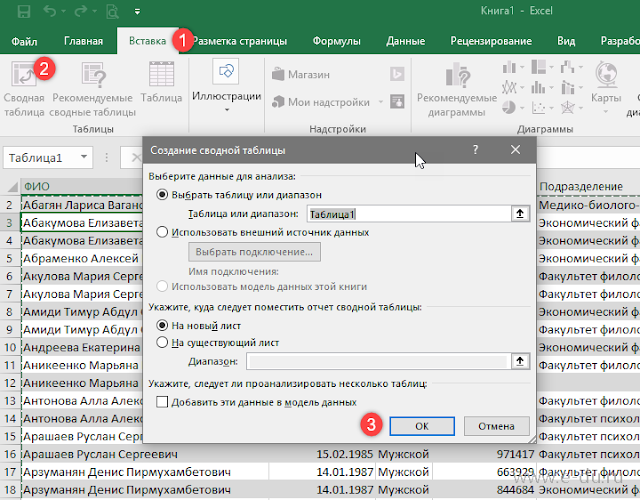
Task: Check Добавить эти данные в модель данных
Action: pos(162,402)
